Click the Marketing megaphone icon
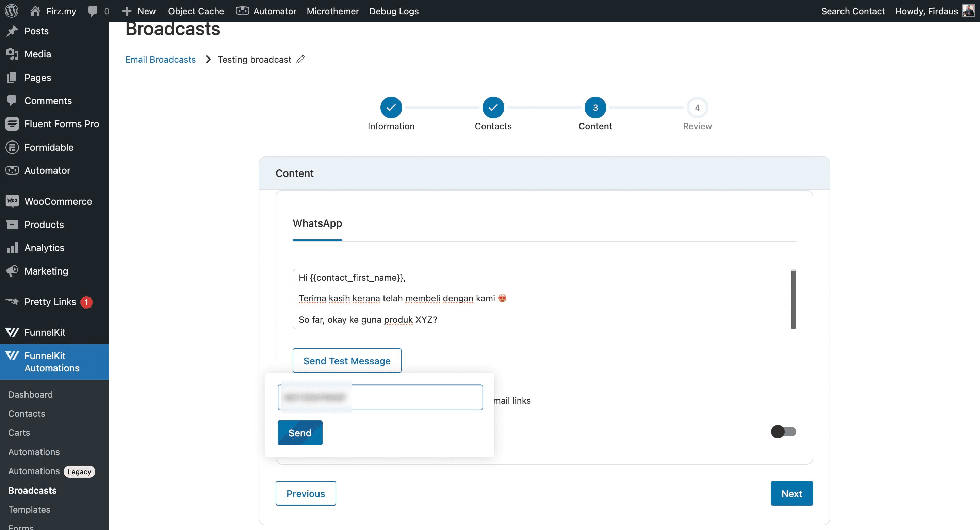The image size is (980, 530). point(12,271)
